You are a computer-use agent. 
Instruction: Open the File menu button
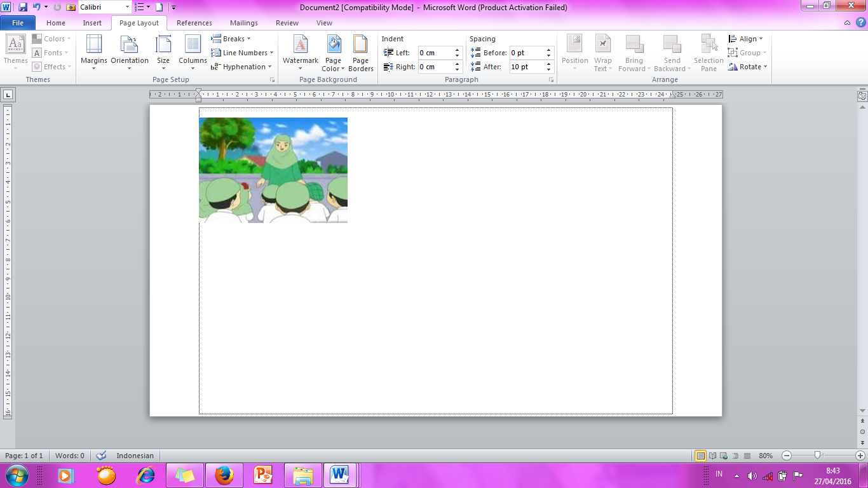click(x=18, y=23)
